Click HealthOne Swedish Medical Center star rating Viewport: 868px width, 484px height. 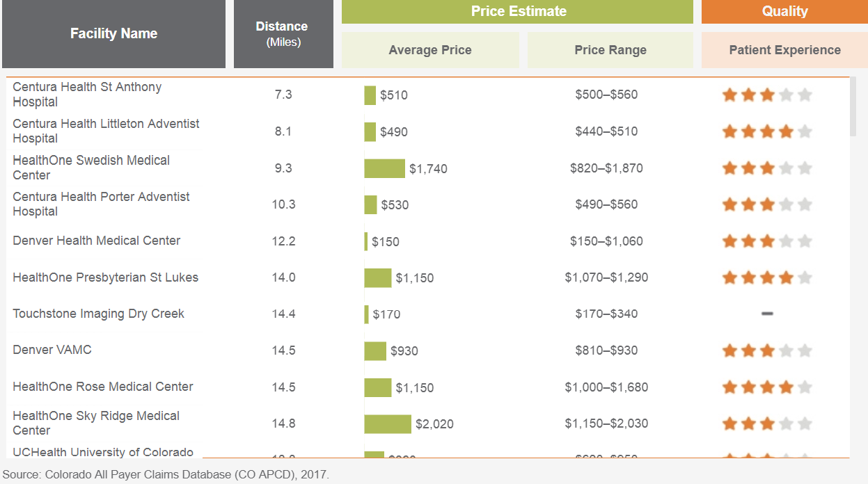[767, 168]
